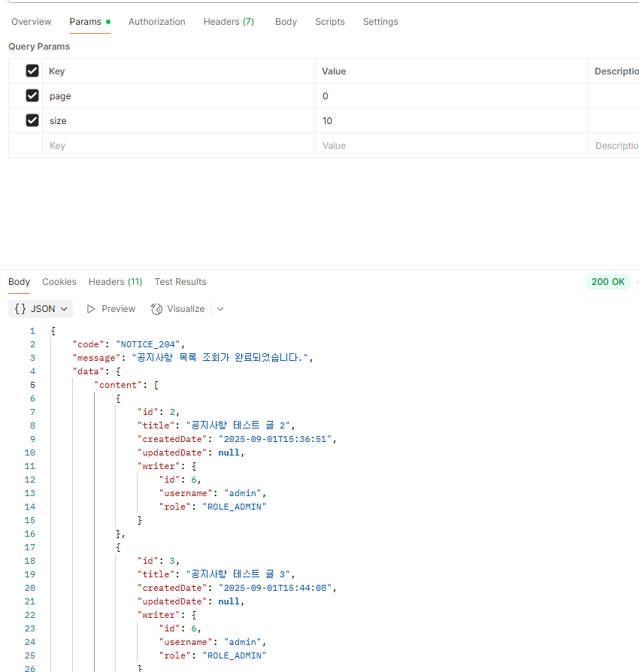Image resolution: width=639 pixels, height=672 pixels.
Task: Click the 200 OK status badge
Action: 607,282
